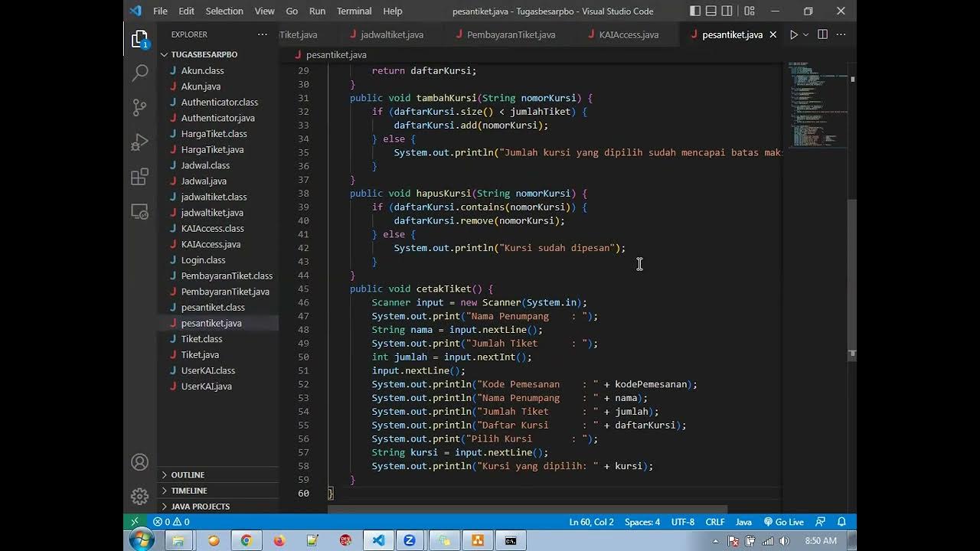Screen dimensions: 980x551
Task: Open Authenticator.java in explorer
Action: (217, 118)
